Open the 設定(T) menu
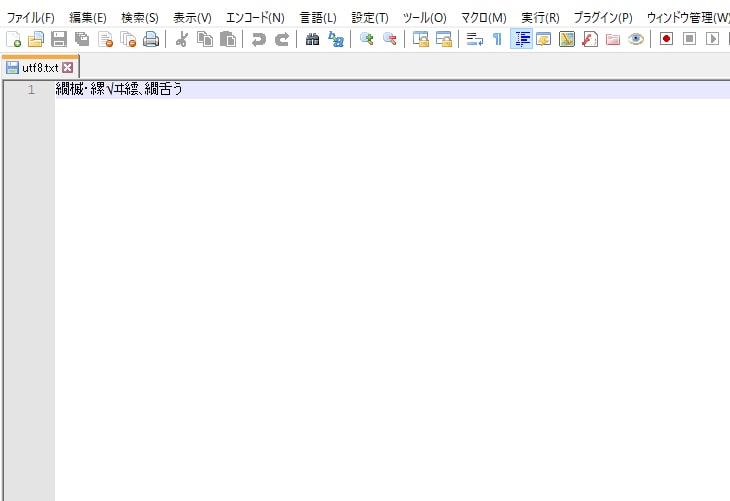This screenshot has height=501, width=730. pyautogui.click(x=370, y=18)
